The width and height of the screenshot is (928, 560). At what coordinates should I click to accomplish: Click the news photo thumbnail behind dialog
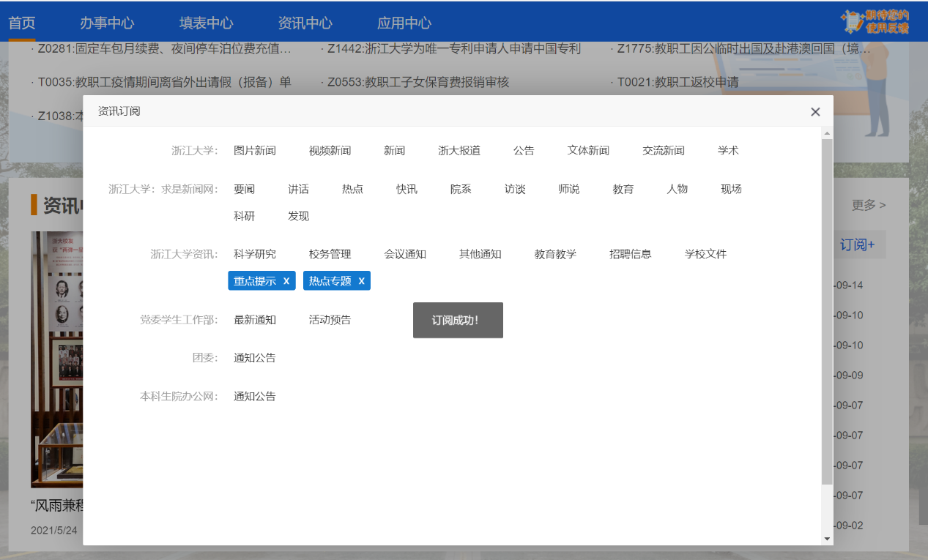tap(56, 359)
